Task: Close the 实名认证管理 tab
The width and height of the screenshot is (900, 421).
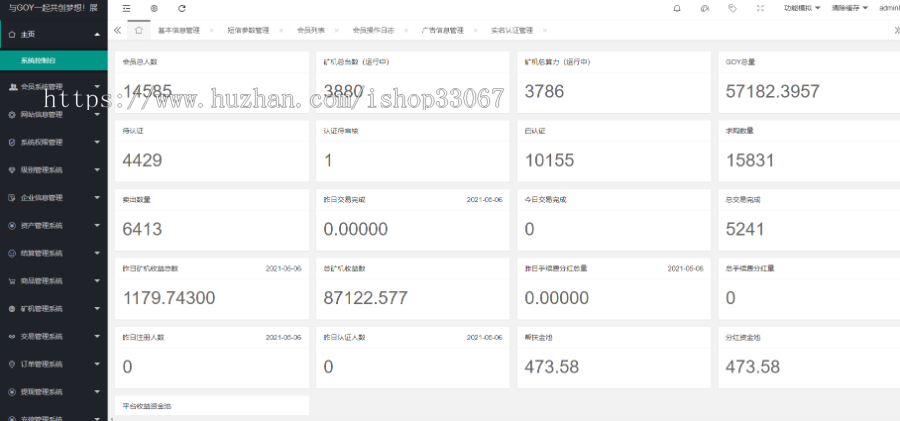Action: pos(545,30)
